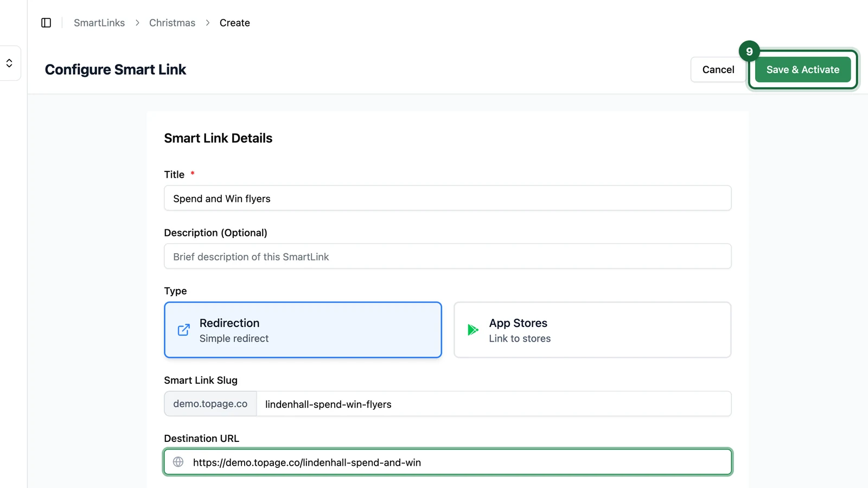Screen dimensions: 868x488
Task: Toggle the sidebar panel icon
Action: point(46,23)
